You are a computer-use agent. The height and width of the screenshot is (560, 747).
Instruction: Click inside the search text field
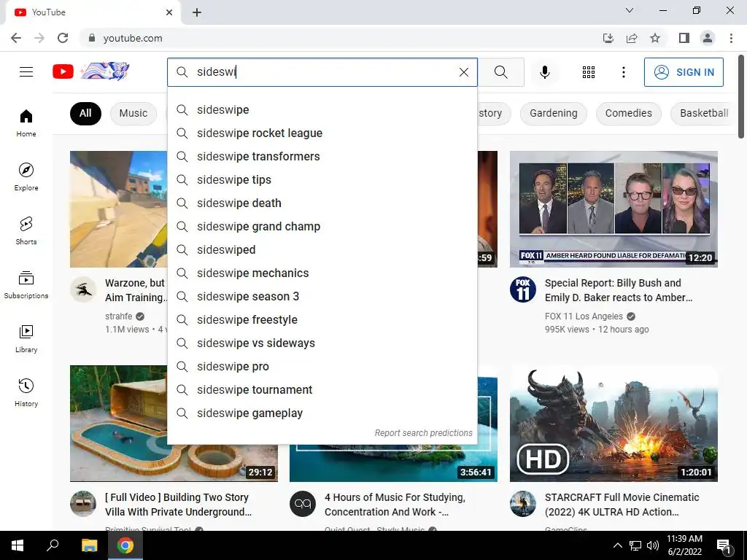(x=324, y=72)
